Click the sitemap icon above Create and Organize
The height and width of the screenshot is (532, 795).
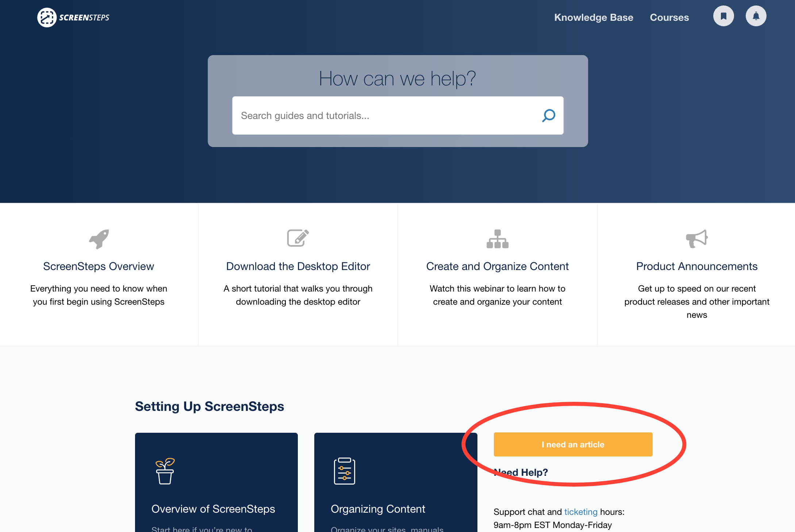point(497,239)
